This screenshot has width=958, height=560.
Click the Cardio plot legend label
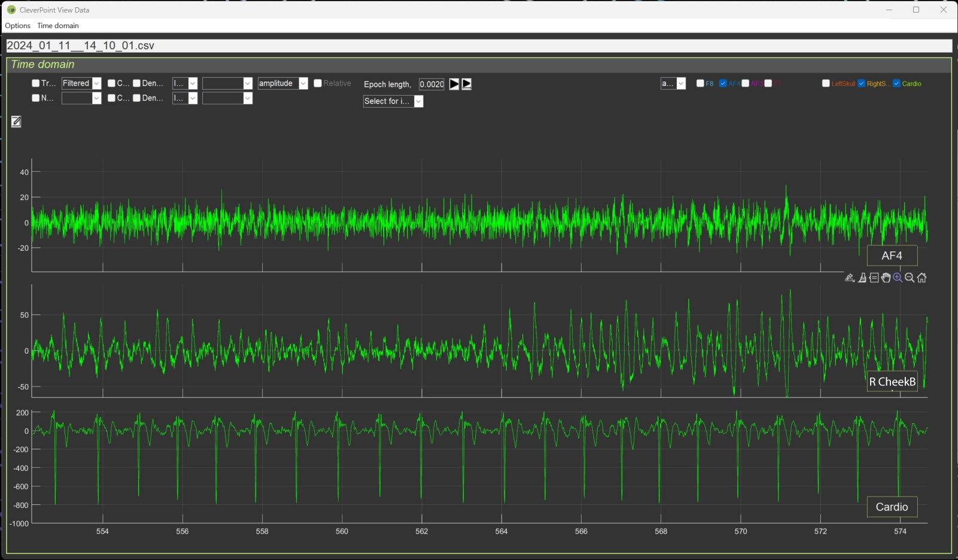click(x=892, y=507)
